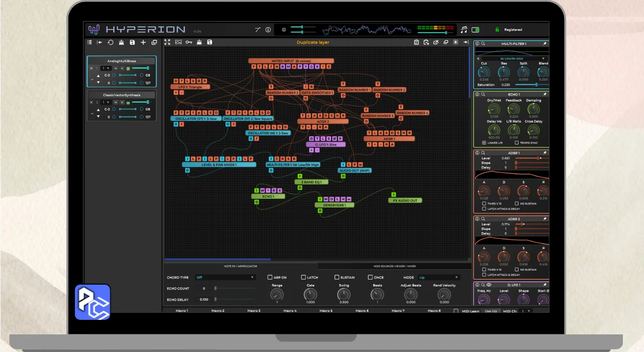
Task: Enable TEMPO SYNC in Echo 1
Action: click(516, 143)
